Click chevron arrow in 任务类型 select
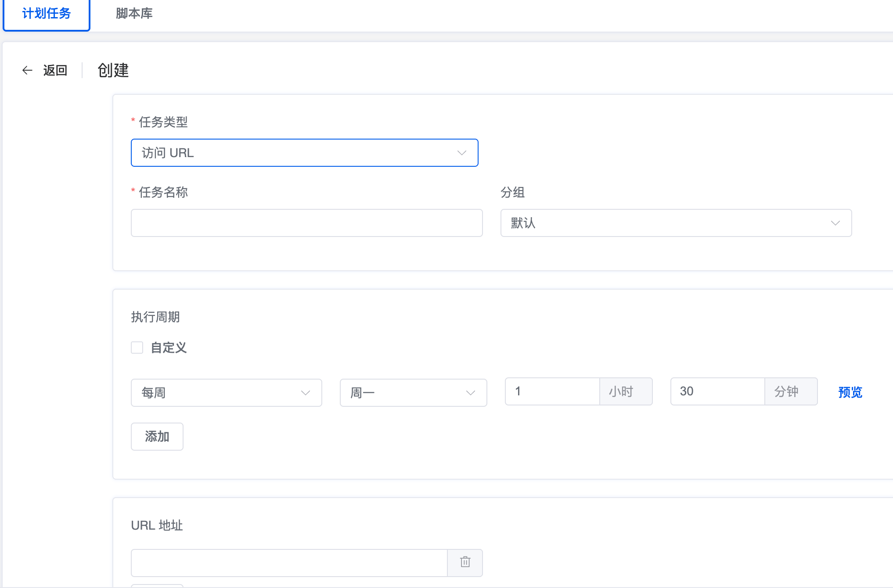The height and width of the screenshot is (588, 893). [461, 153]
